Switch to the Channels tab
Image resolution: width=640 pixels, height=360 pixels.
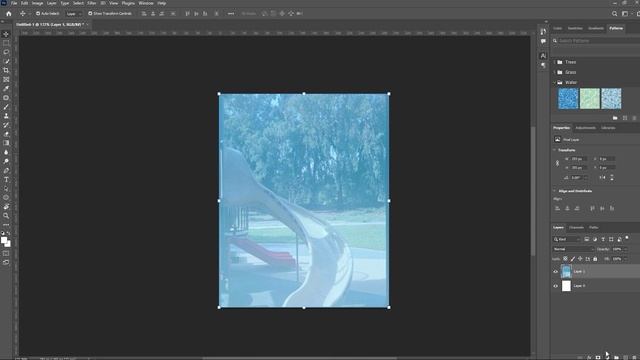pos(576,227)
